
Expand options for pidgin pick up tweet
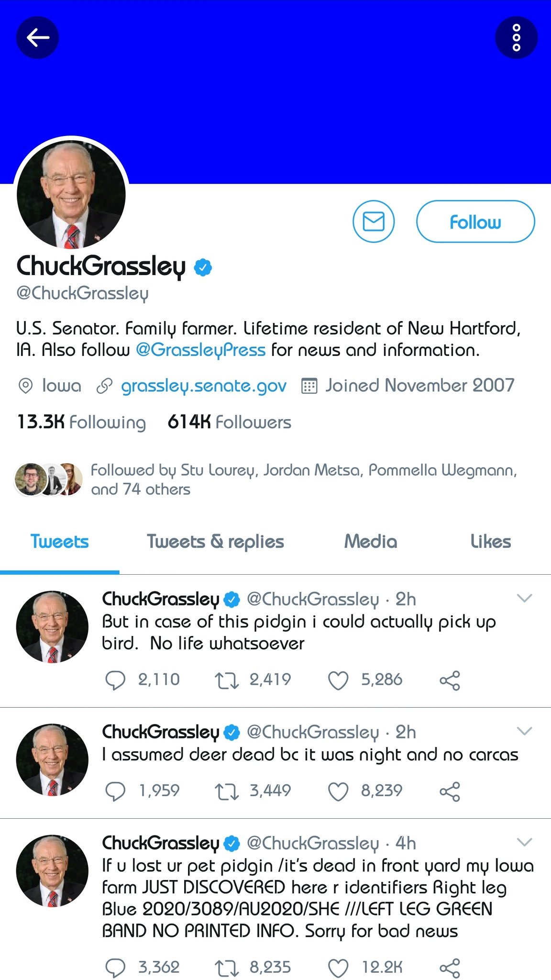click(x=525, y=598)
